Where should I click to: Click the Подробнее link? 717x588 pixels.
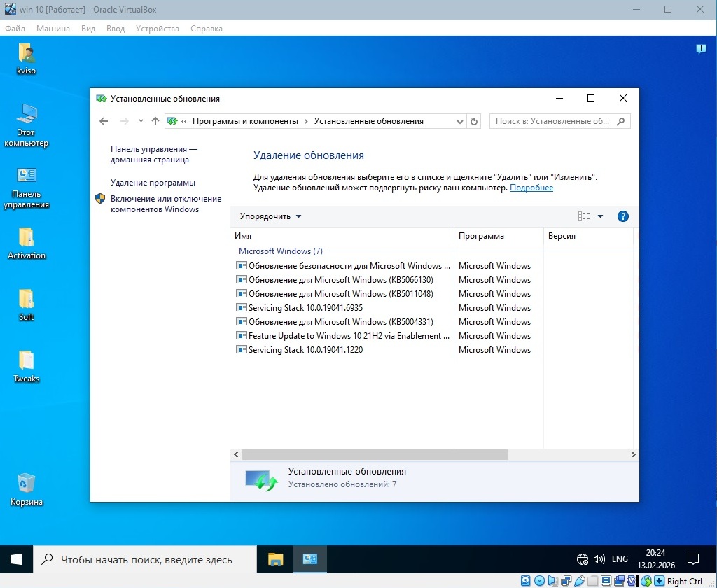pyautogui.click(x=531, y=188)
